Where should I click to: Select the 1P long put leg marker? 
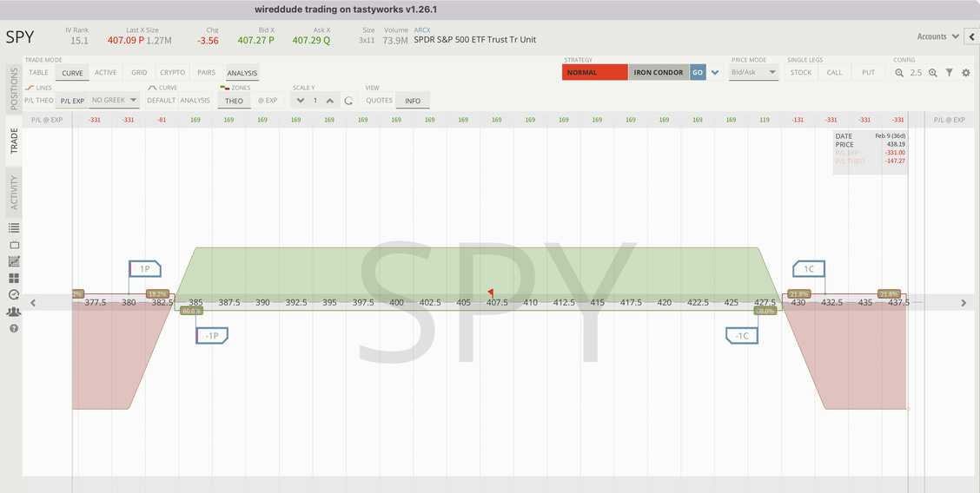pos(145,269)
